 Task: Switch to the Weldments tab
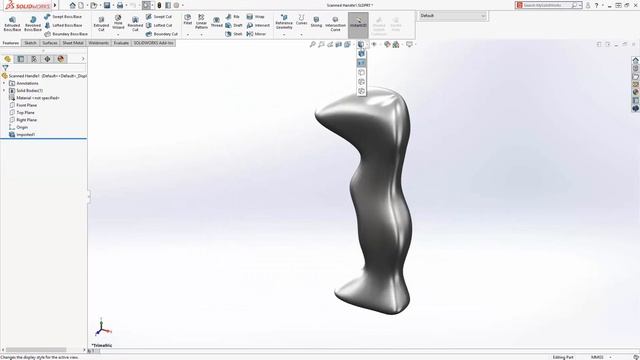pyautogui.click(x=98, y=43)
